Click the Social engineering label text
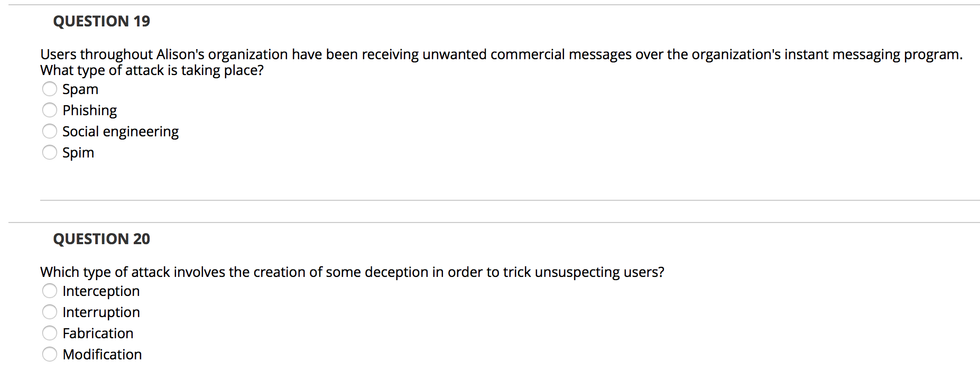980x371 pixels. coord(121,131)
